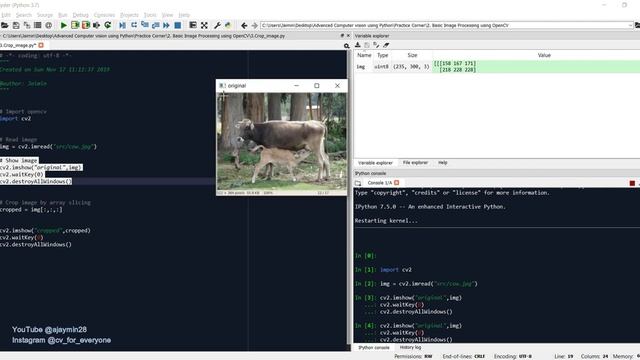Maximize current pane toolbar icon
Image resolution: width=640 pixels, height=360 pixels.
[x=193, y=25]
